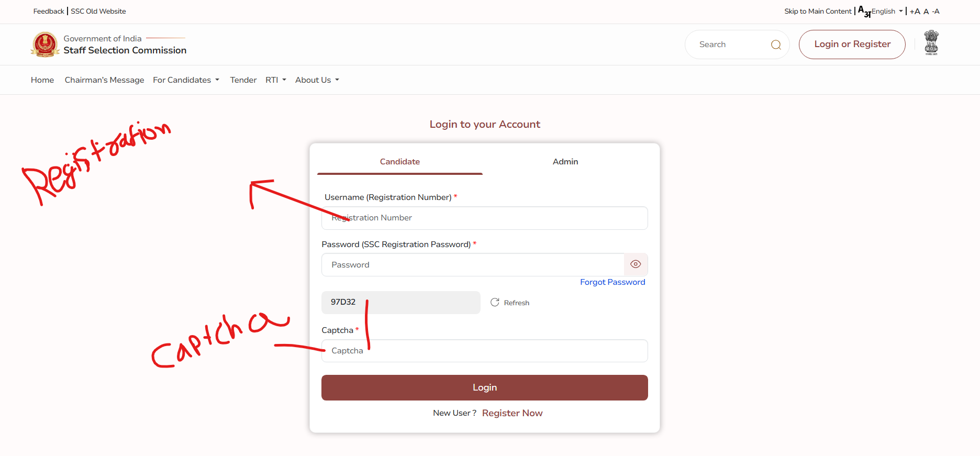Image resolution: width=980 pixels, height=456 pixels.
Task: Select the Candidate login tab
Action: tap(399, 162)
